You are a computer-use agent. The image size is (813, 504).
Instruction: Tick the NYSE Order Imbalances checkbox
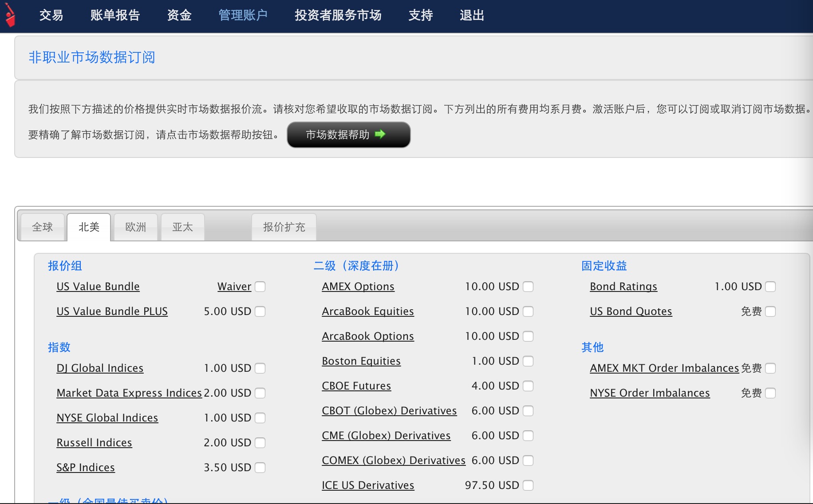tap(770, 393)
